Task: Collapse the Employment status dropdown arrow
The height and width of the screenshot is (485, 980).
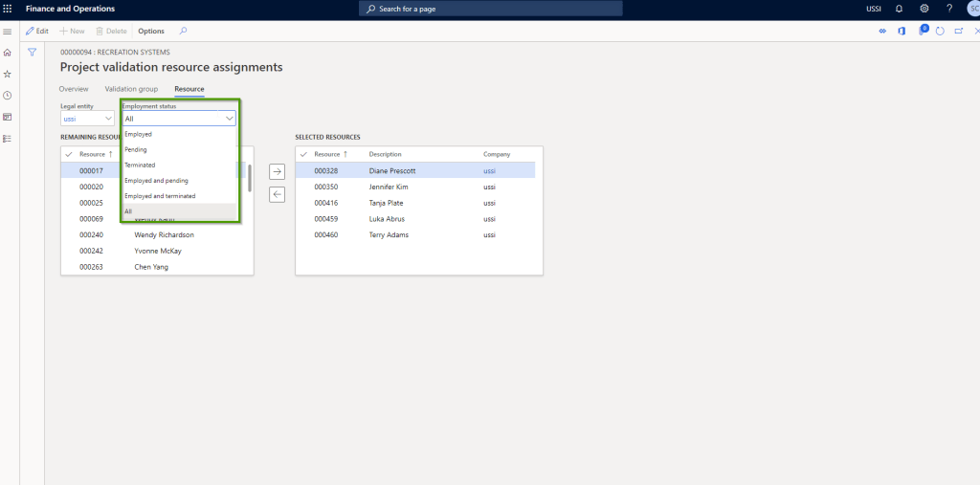Action: click(x=229, y=119)
